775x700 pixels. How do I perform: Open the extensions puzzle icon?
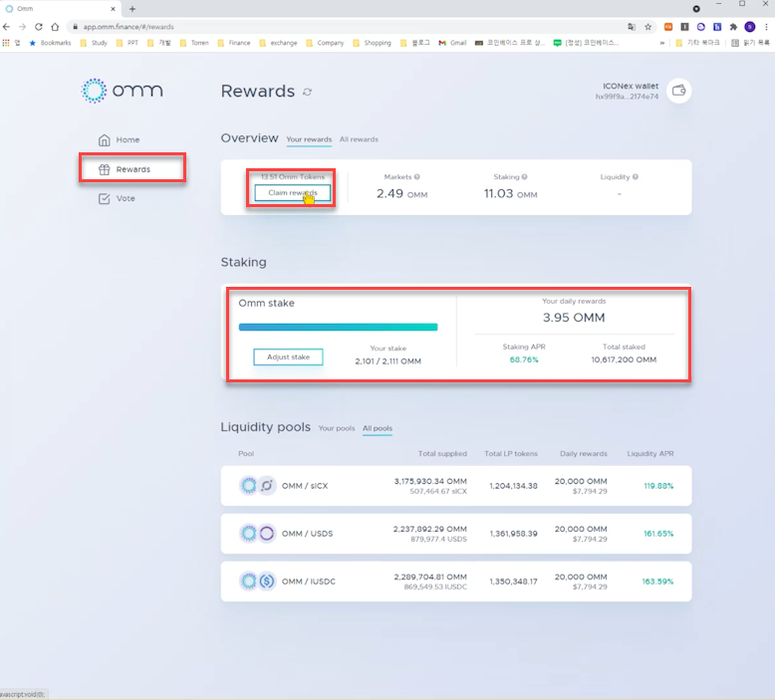pyautogui.click(x=733, y=27)
